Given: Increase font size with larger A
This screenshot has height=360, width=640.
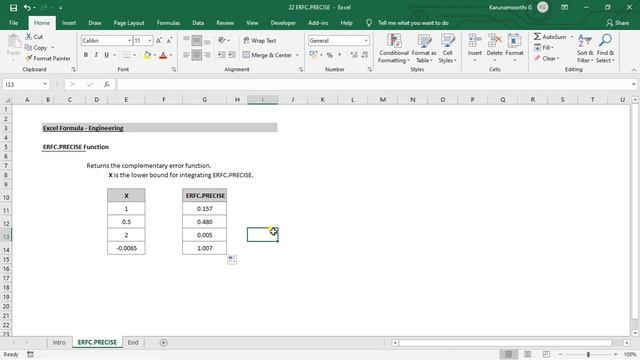Looking at the screenshot, I should [159, 40].
